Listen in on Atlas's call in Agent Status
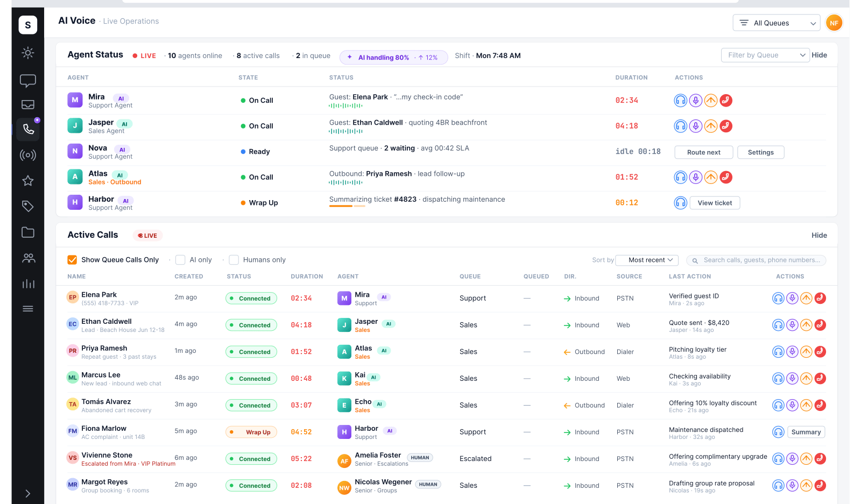This screenshot has height=504, width=861. click(x=681, y=177)
